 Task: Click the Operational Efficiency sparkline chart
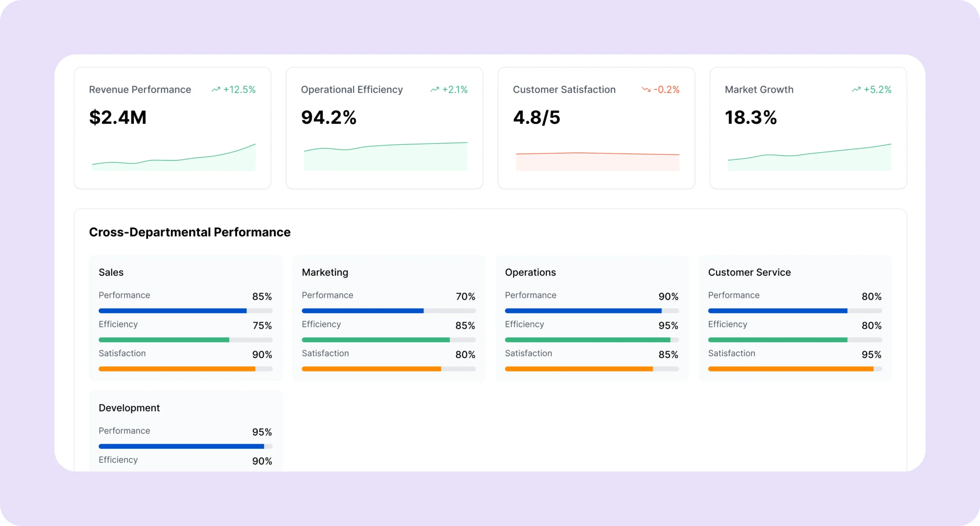pos(385,157)
